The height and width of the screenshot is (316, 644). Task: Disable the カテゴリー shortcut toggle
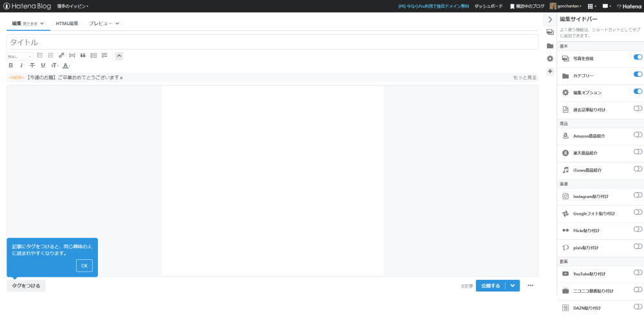638,74
